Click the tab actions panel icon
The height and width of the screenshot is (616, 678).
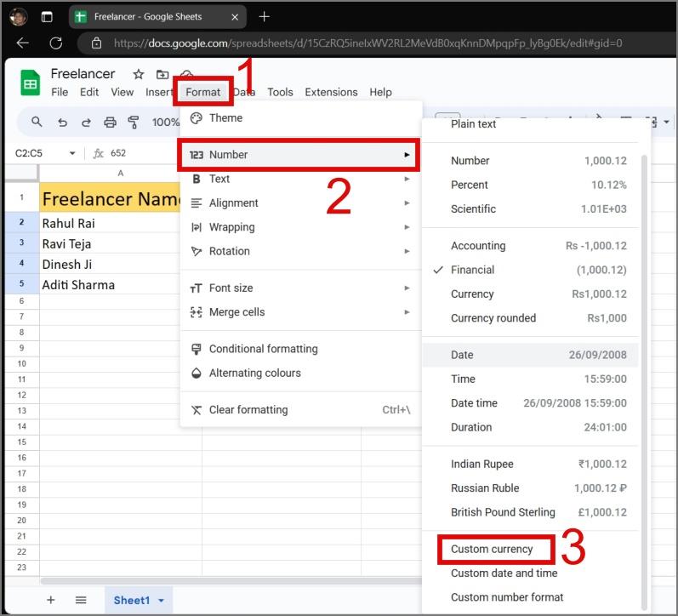click(x=47, y=17)
